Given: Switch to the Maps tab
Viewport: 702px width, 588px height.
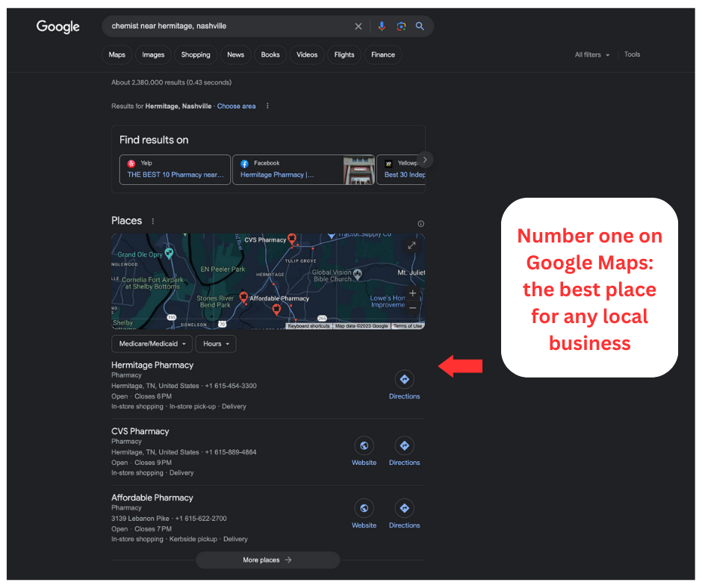Looking at the screenshot, I should click(117, 54).
